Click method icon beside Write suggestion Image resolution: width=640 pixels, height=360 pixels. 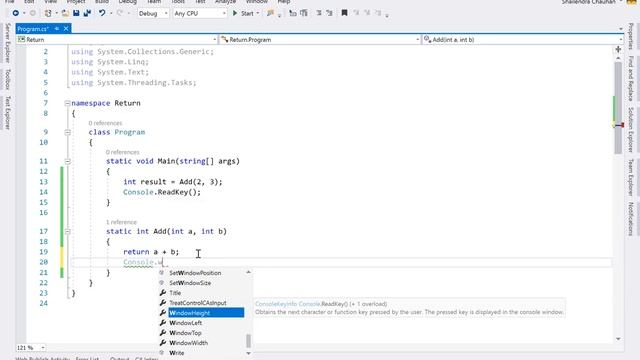point(162,353)
